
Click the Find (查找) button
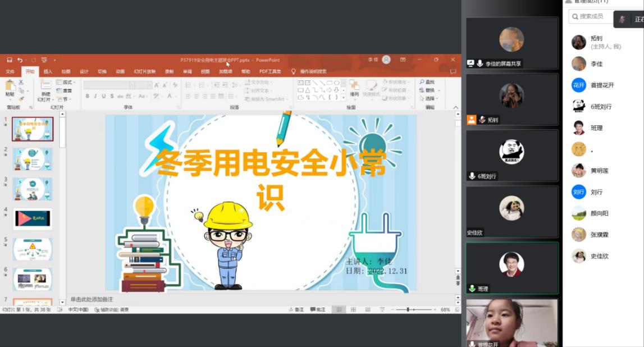[x=427, y=82]
